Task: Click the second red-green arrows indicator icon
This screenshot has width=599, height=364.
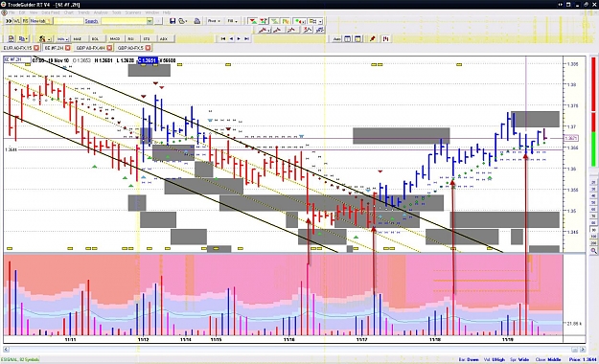Action: (x=264, y=21)
